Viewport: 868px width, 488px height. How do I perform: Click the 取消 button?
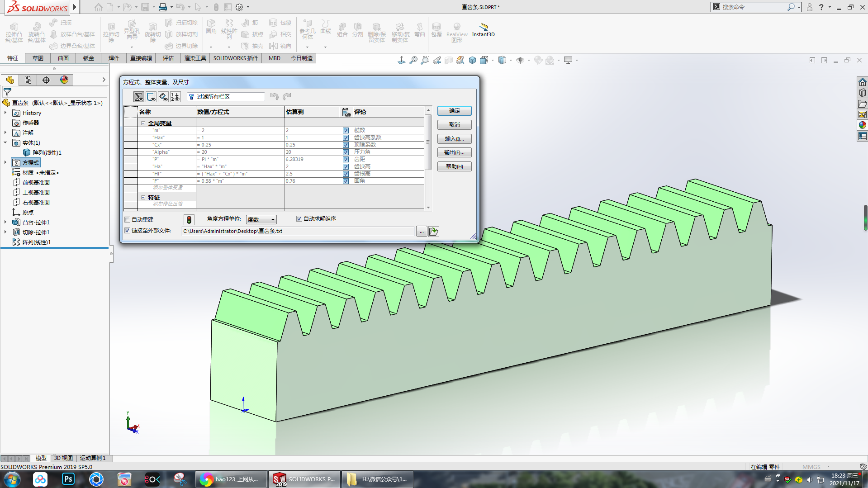point(455,125)
